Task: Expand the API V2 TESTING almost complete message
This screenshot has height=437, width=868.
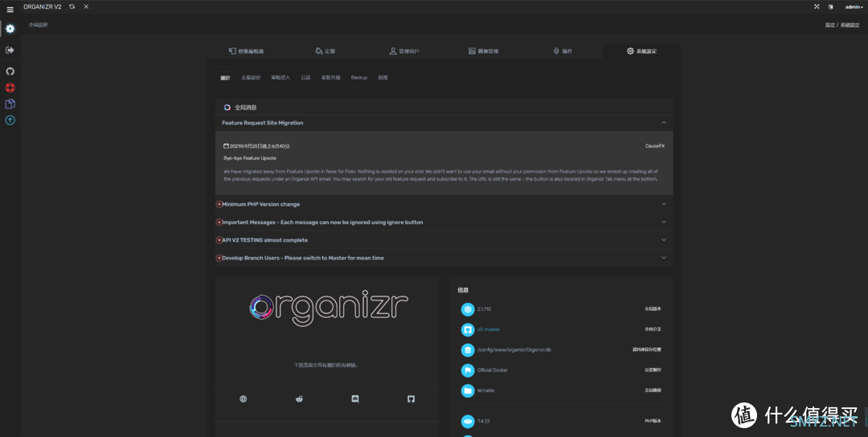Action: click(664, 240)
